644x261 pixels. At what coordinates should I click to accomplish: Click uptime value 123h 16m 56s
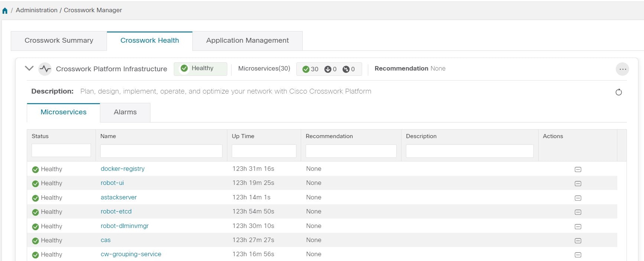(253, 254)
